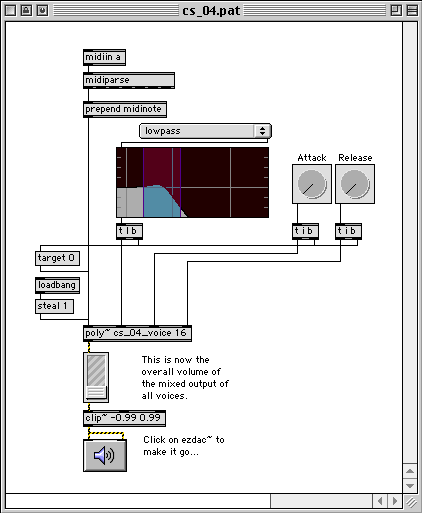Viewport: 422px width, 513px height.
Task: Click the lock patcher icon in title bar
Action: click(x=26, y=10)
